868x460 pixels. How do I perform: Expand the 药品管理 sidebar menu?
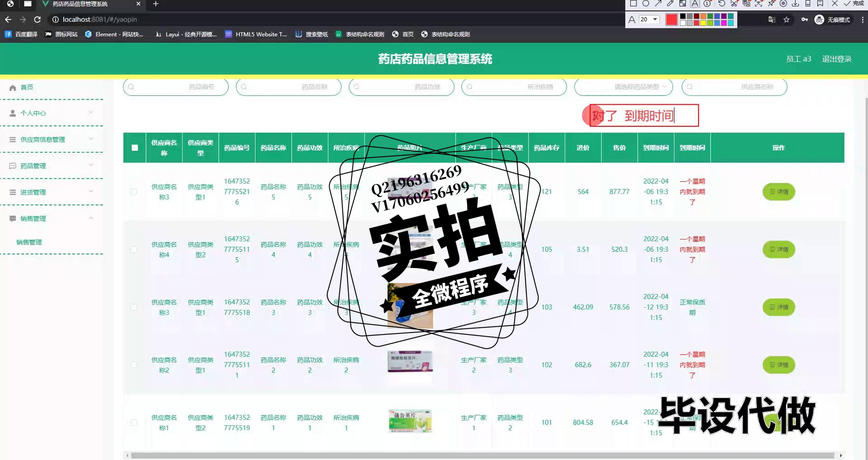coord(52,166)
